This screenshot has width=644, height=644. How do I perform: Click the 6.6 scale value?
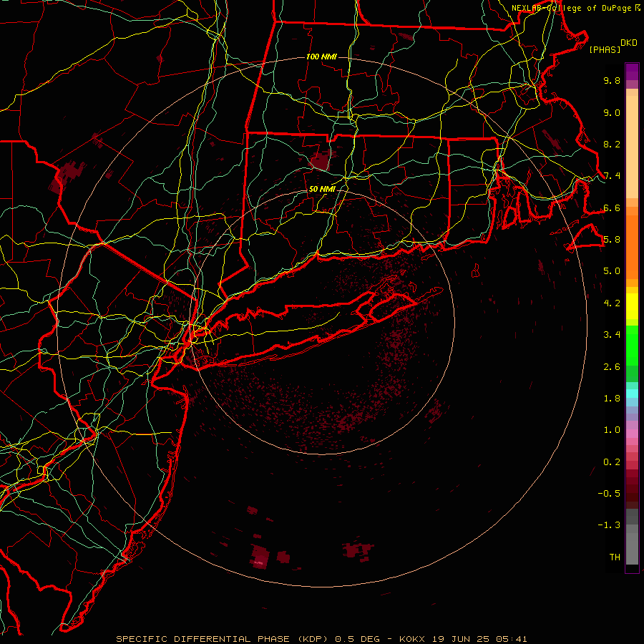(612, 208)
